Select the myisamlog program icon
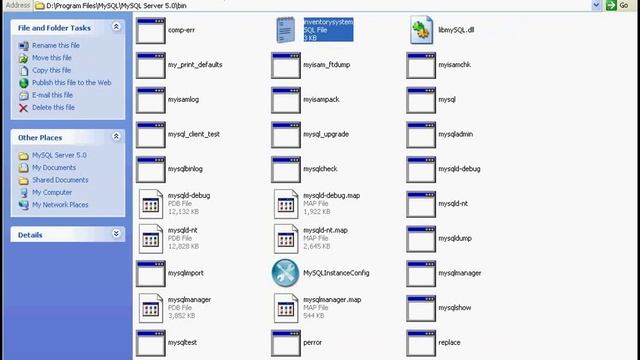 tap(151, 100)
